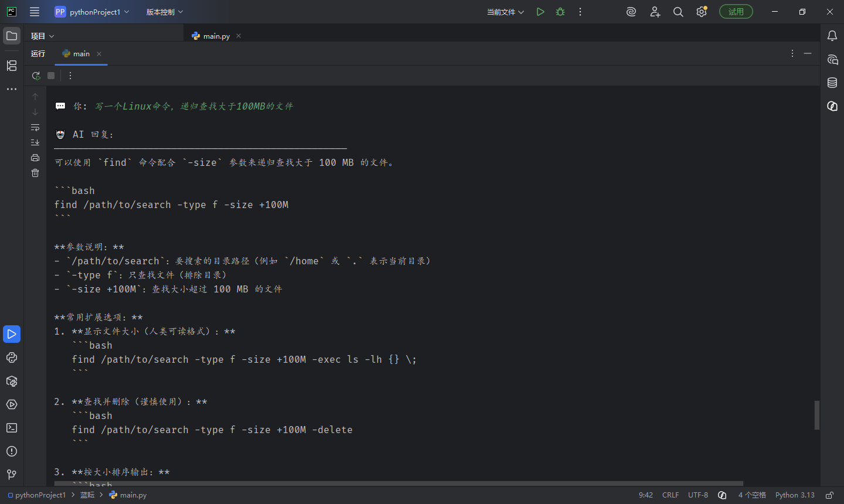Click the 试用 trial button

pyautogui.click(x=736, y=12)
